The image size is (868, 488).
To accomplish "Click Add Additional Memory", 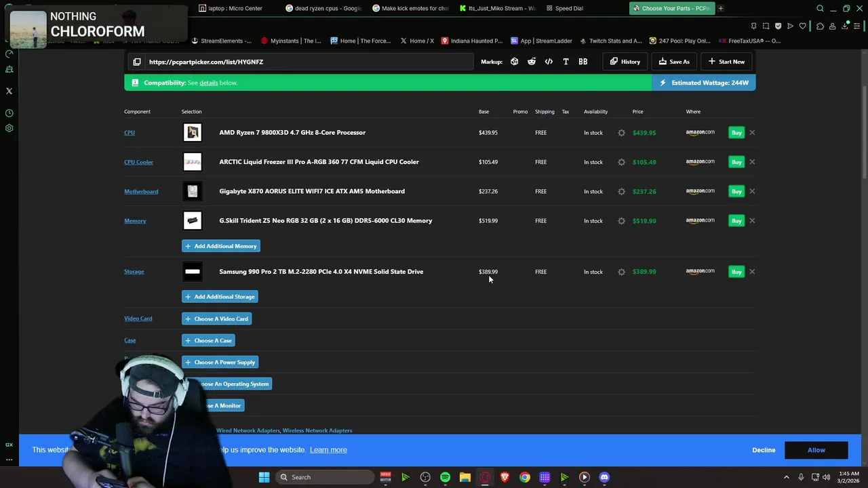I will pyautogui.click(x=221, y=246).
